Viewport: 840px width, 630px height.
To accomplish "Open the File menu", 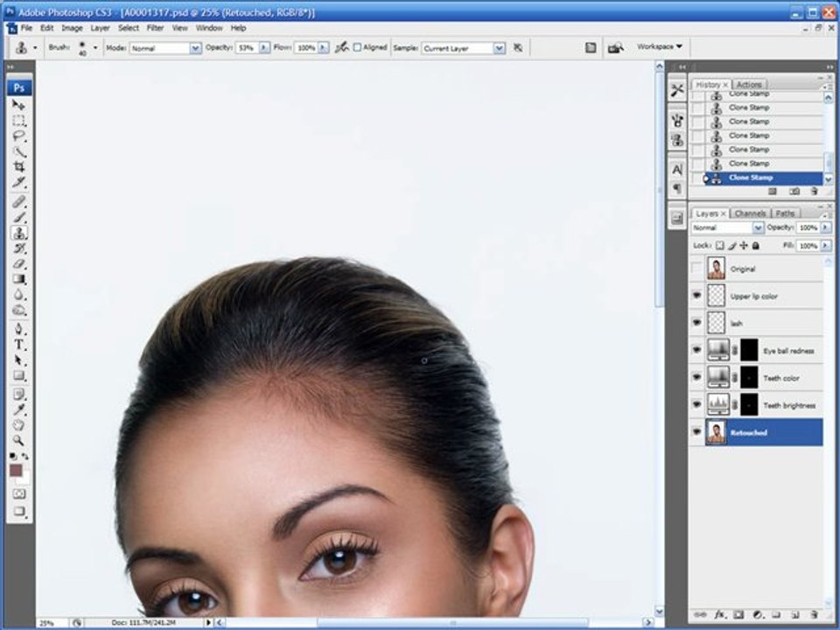I will tap(26, 28).
